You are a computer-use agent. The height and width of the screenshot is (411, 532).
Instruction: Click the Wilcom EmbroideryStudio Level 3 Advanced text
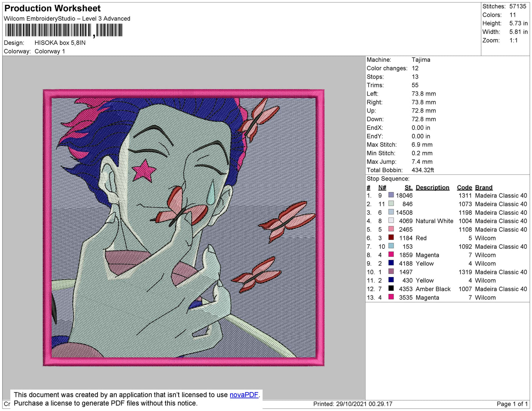[x=67, y=18]
